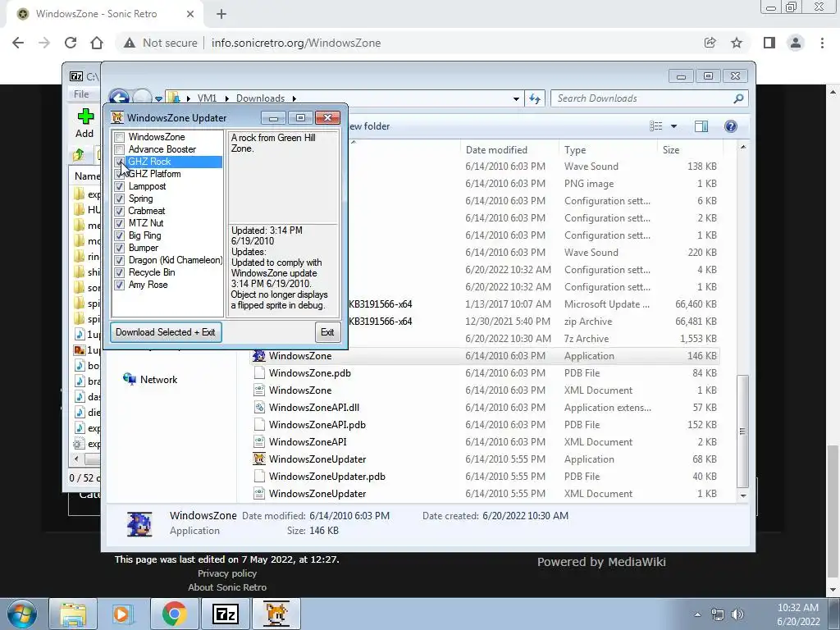Viewport: 840px width, 630px height.
Task: Click the change view icon in Explorer
Action: pos(656,126)
